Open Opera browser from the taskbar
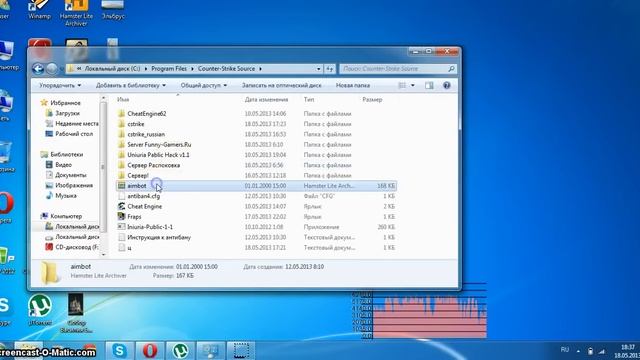 (150, 350)
